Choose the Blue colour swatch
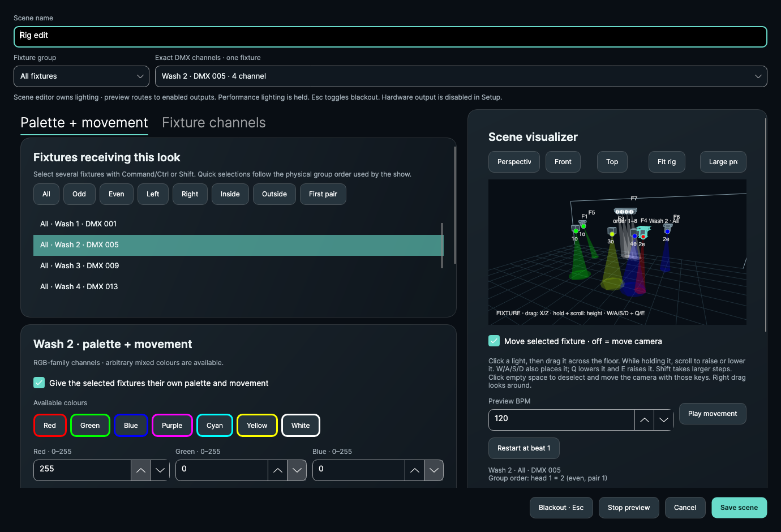 coord(131,426)
